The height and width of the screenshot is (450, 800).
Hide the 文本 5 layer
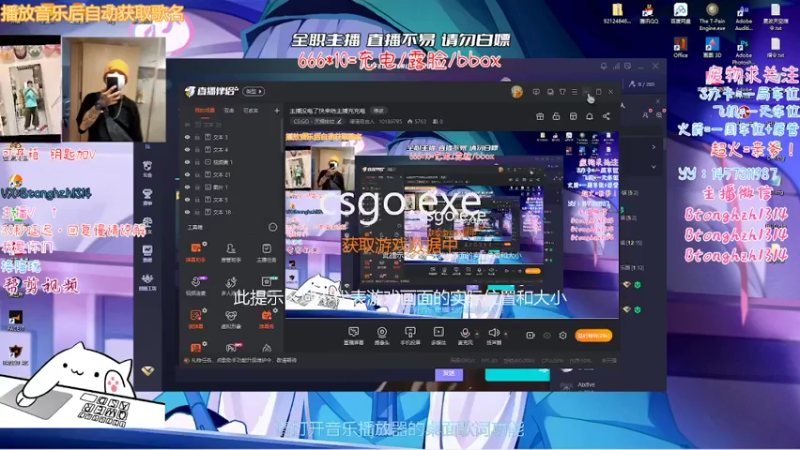(187, 199)
